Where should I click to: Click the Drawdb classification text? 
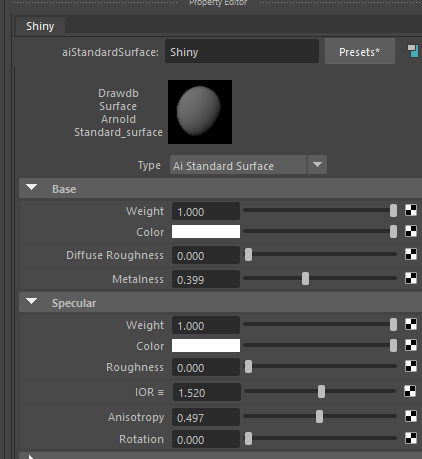(118, 93)
